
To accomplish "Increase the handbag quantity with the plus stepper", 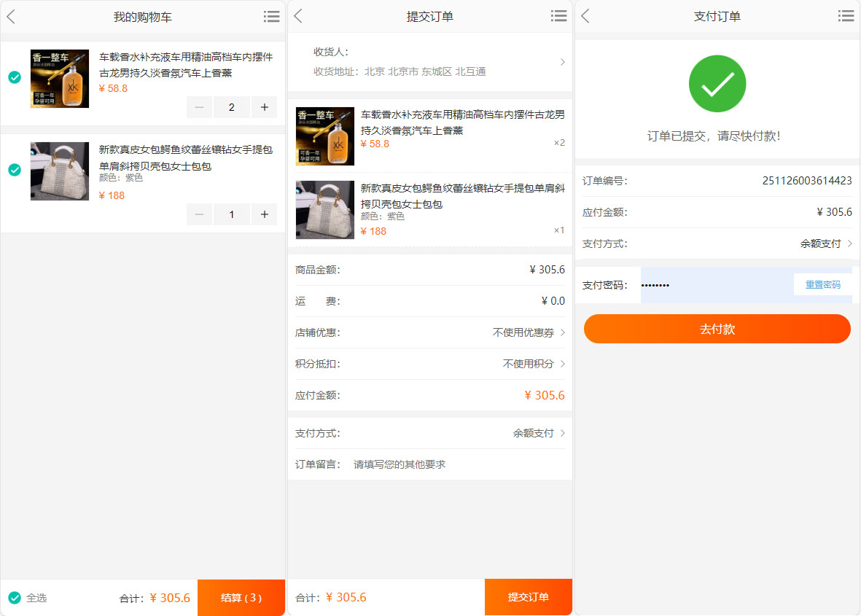I will [264, 214].
